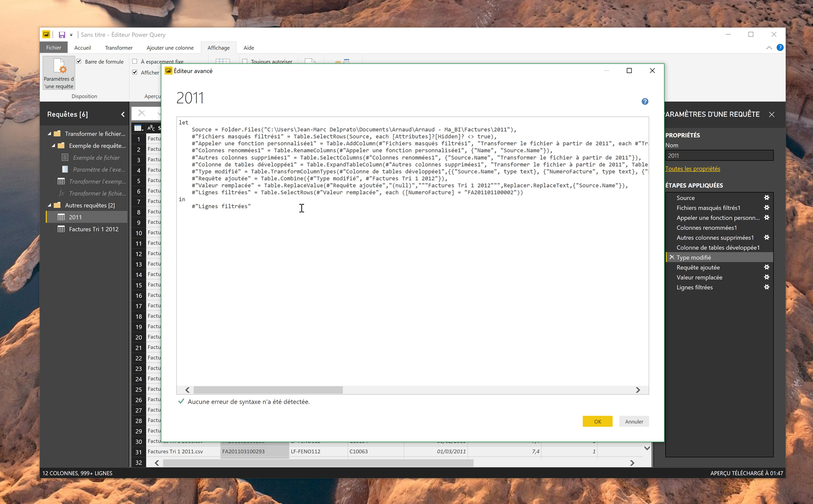The image size is (813, 504).
Task: Click the code editor horizontal scrollbar thumb
Action: click(x=268, y=390)
